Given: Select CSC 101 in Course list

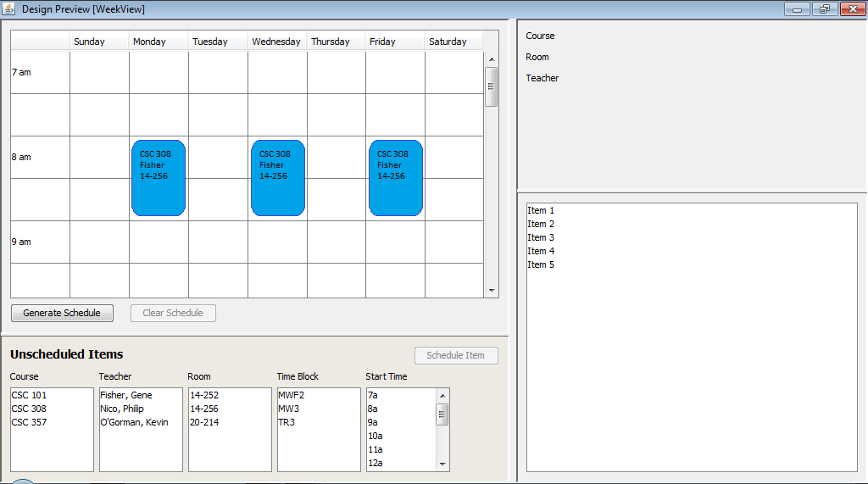Looking at the screenshot, I should click(29, 395).
